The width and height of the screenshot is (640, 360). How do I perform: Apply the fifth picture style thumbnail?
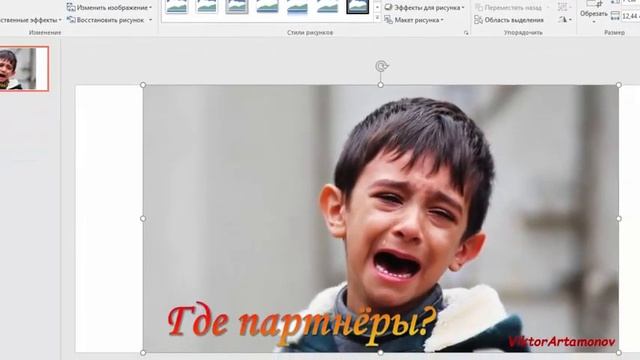coord(297,7)
